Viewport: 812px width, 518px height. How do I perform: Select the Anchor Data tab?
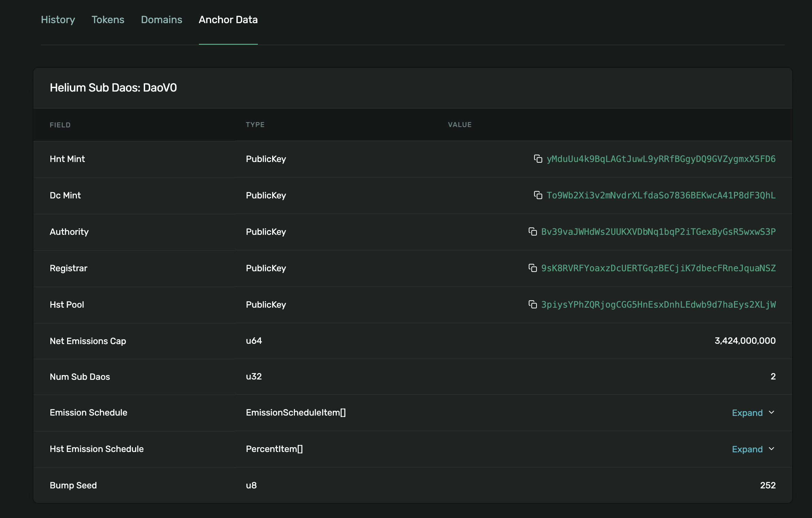228,20
